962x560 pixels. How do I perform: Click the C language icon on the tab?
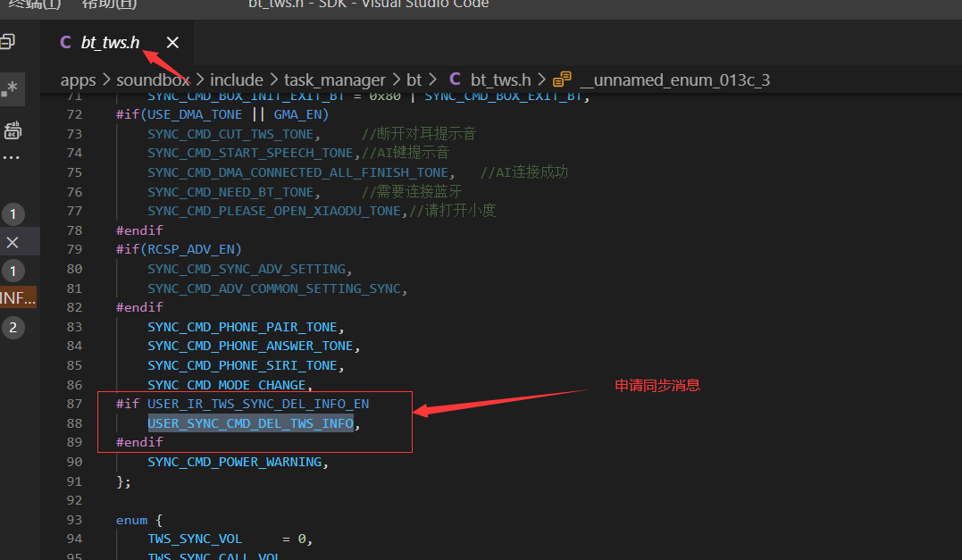pyautogui.click(x=65, y=42)
